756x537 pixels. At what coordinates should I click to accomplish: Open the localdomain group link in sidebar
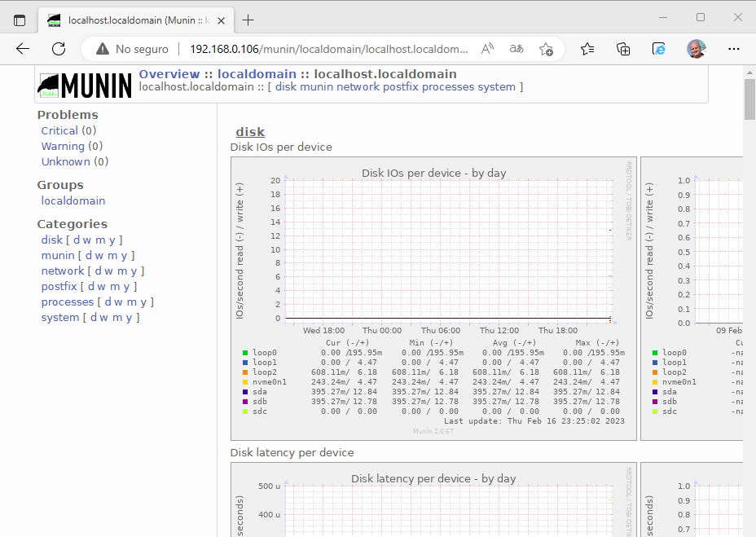(x=73, y=200)
